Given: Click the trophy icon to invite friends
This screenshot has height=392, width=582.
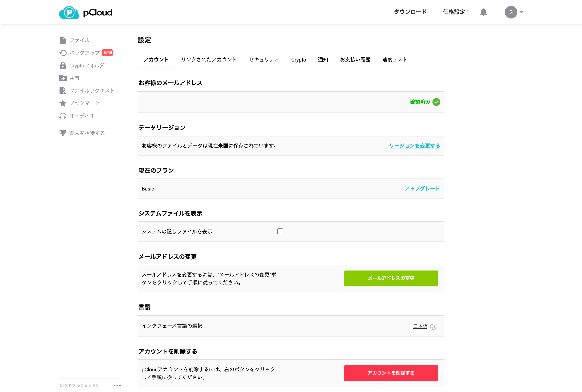Looking at the screenshot, I should [63, 133].
